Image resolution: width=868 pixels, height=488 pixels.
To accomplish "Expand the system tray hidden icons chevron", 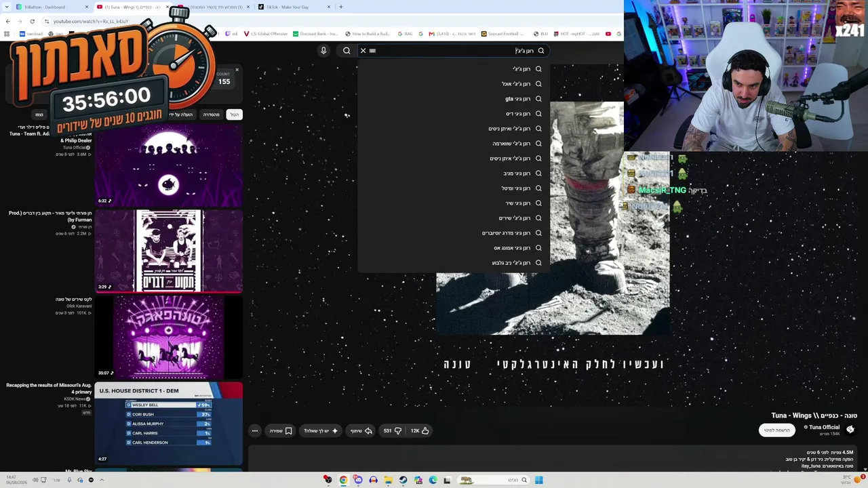I will 102,480.
